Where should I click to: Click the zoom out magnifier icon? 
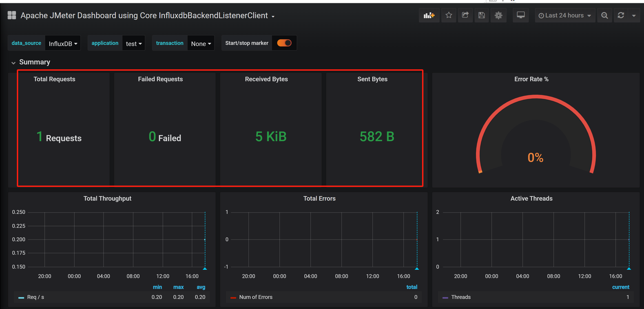604,15
